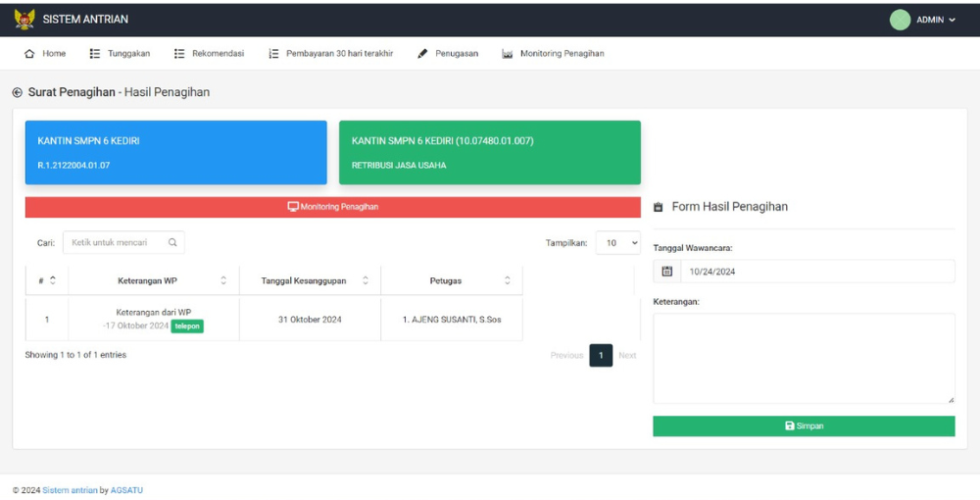Click the pencil icon beside Penugasan

click(x=422, y=54)
